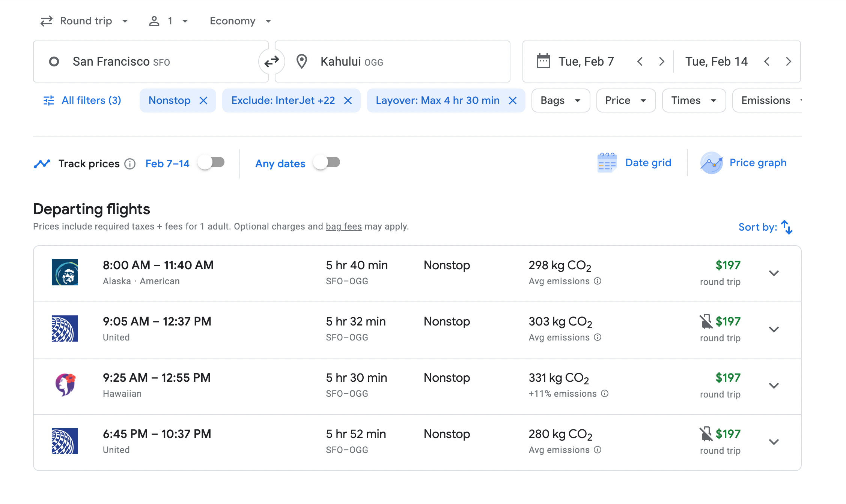
Task: Click the San Francisco origin field
Action: click(150, 61)
